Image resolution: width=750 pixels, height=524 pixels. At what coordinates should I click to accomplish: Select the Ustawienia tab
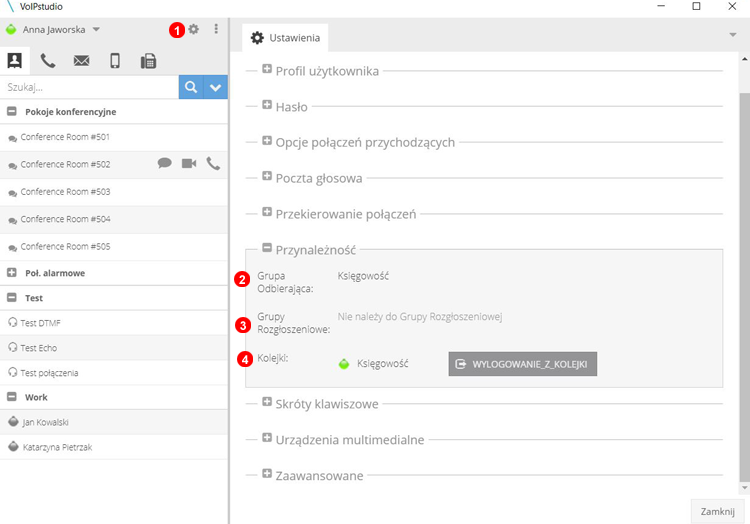285,38
